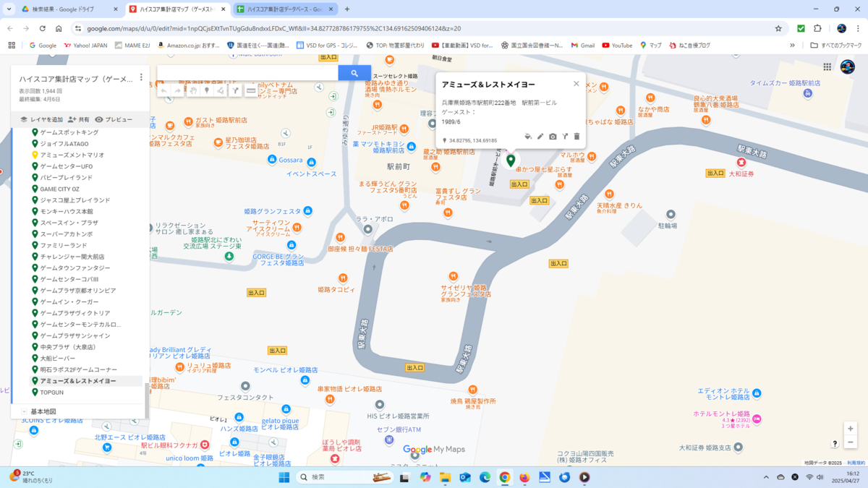Open the style paint bucket in info card

(528, 137)
